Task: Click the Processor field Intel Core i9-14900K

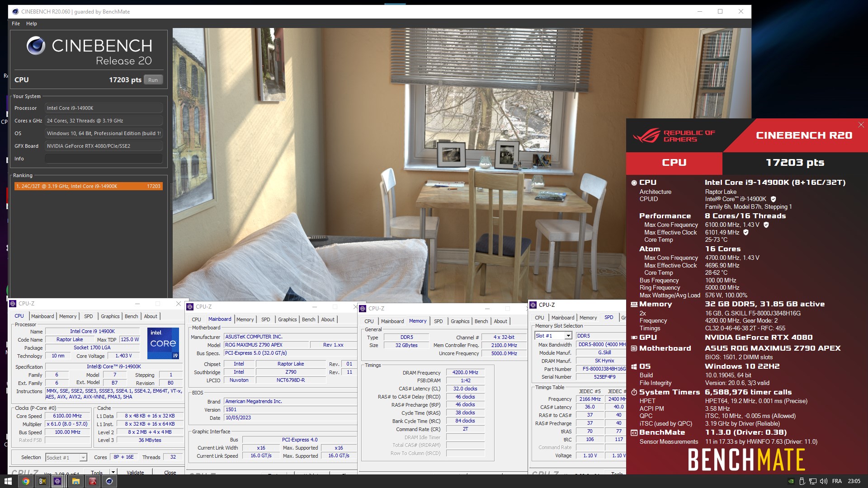Action: (x=104, y=108)
